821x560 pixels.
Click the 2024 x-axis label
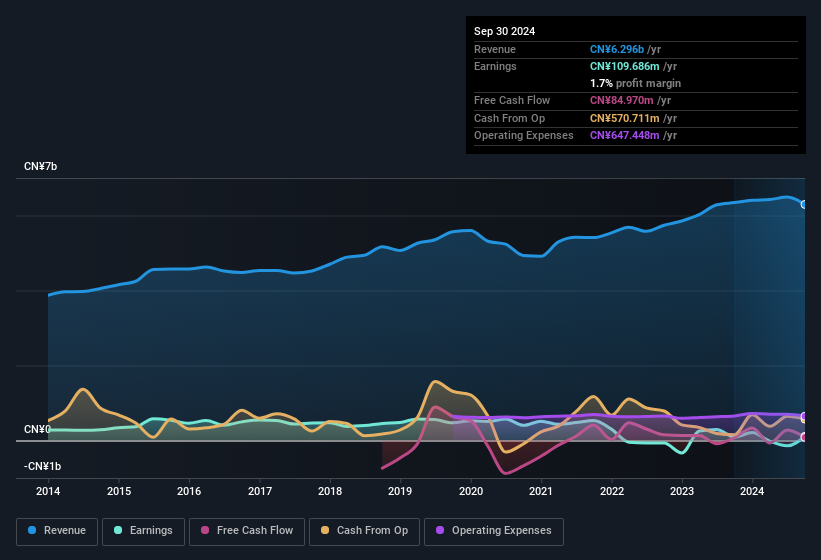tap(752, 491)
